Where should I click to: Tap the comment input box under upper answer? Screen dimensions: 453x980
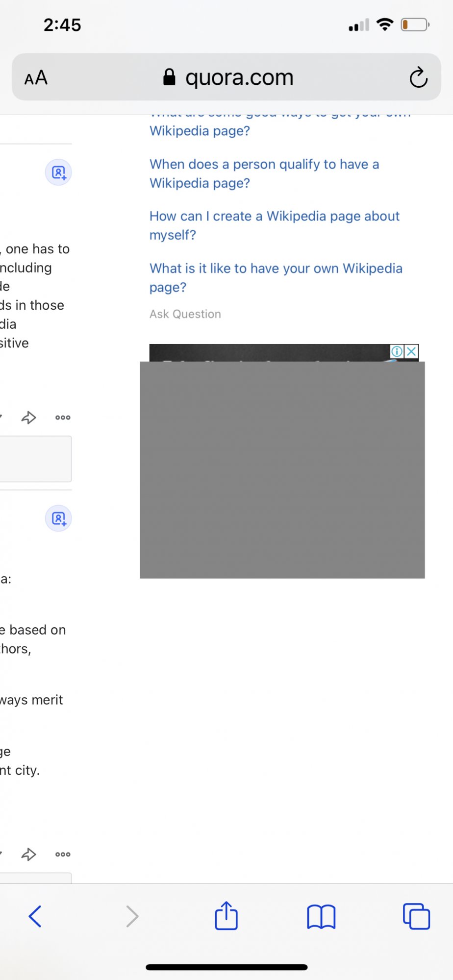(36, 459)
